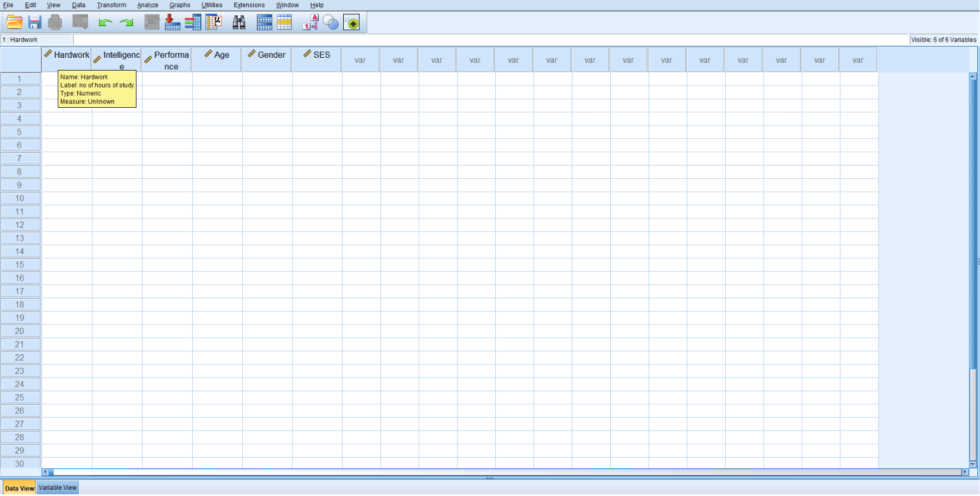The image size is (980, 496).
Task: Select row header 25
Action: pyautogui.click(x=20, y=398)
